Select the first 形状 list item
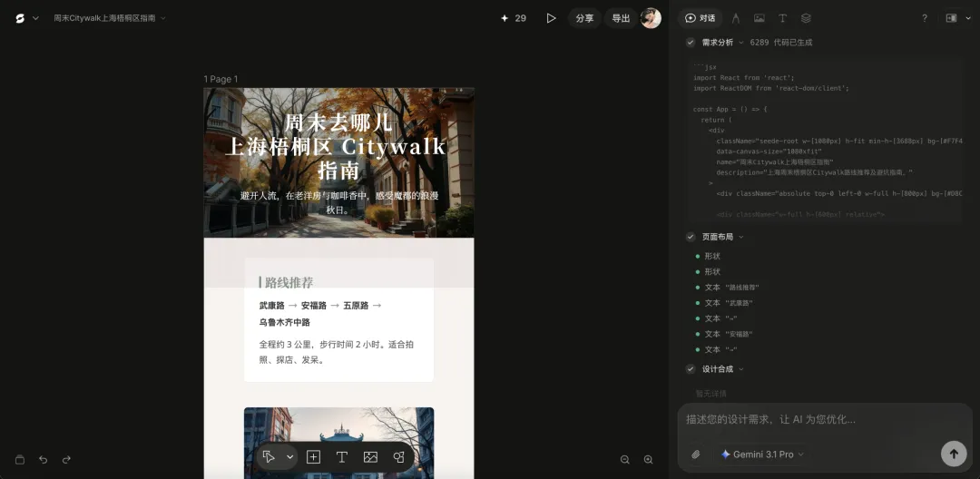This screenshot has width=980, height=479. (x=712, y=256)
